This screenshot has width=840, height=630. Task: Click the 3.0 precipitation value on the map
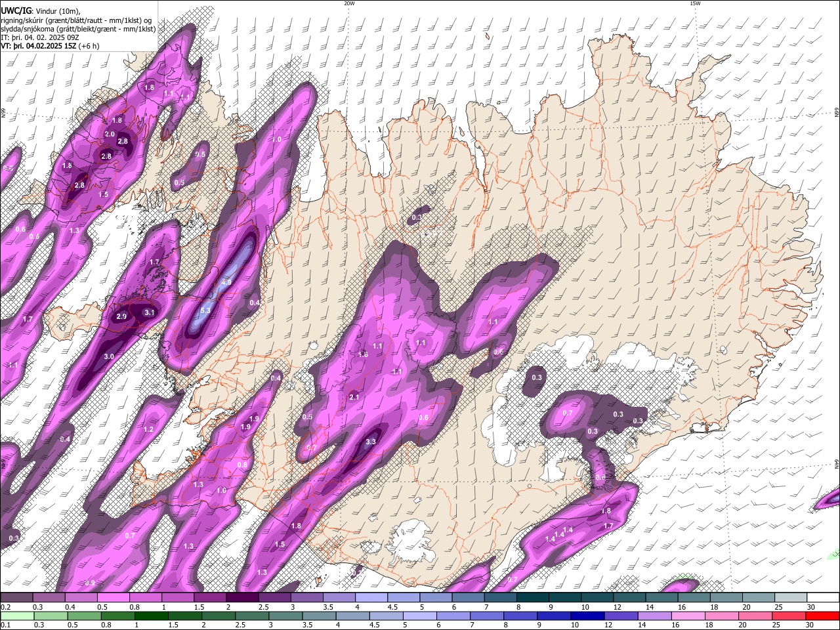pos(109,356)
